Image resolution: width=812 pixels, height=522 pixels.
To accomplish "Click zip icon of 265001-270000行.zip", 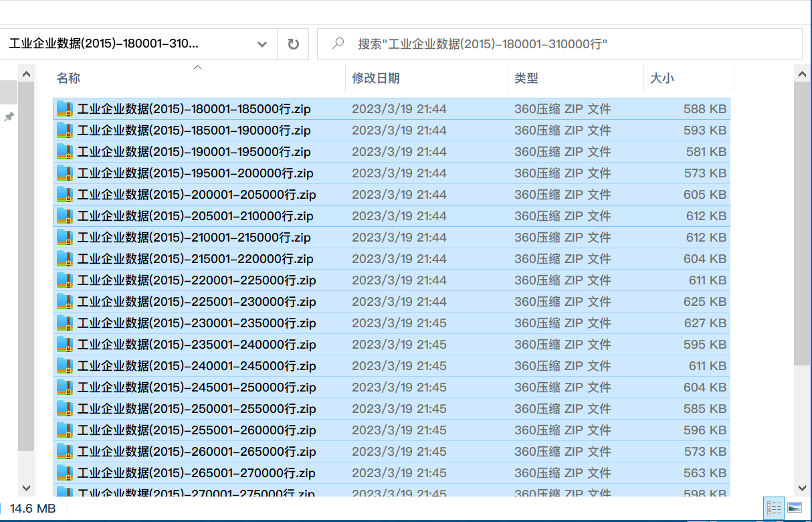I will (64, 473).
